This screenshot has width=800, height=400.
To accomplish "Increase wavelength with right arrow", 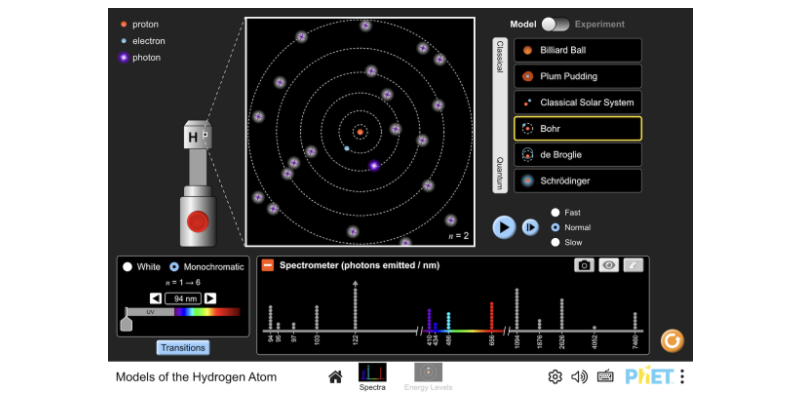I will [210, 298].
